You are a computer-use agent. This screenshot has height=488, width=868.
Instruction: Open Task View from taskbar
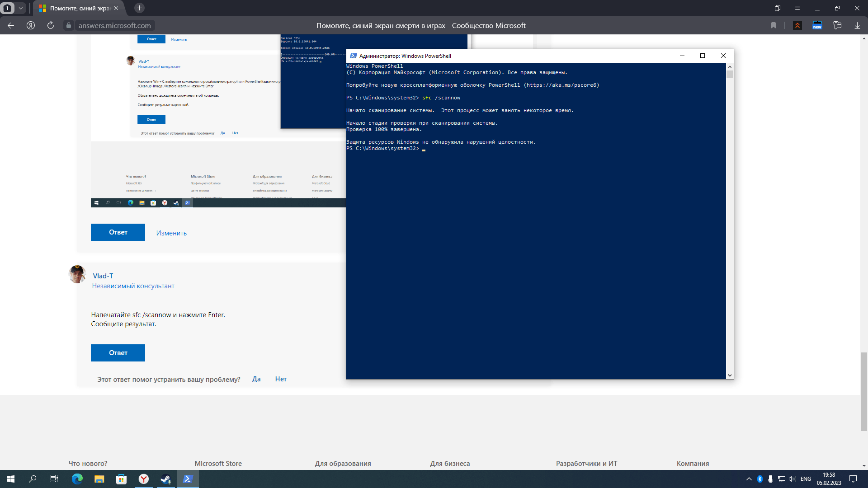[x=54, y=479]
